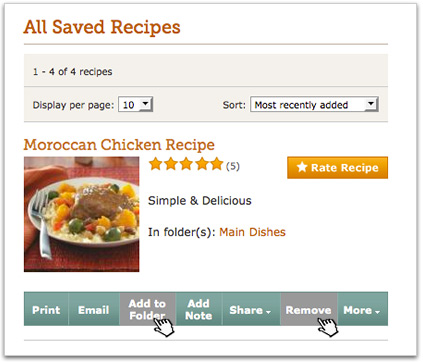Image resolution: width=423 pixels, height=362 pixels.
Task: Click Email in the recipe toolbar
Action: (x=94, y=309)
